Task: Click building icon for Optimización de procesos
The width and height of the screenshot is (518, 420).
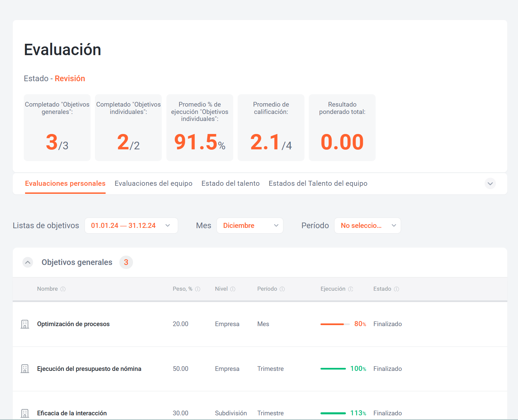Action: (25, 324)
